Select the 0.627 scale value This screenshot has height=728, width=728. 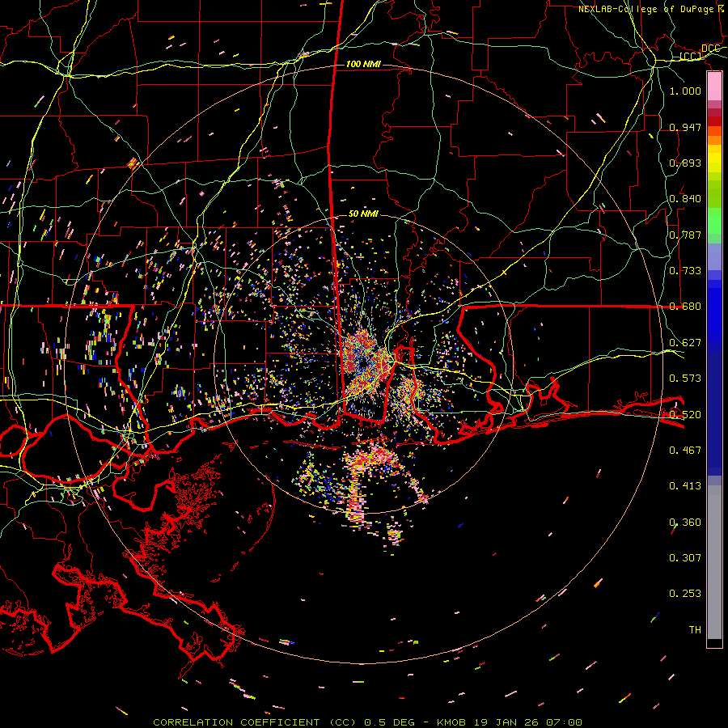(685, 342)
